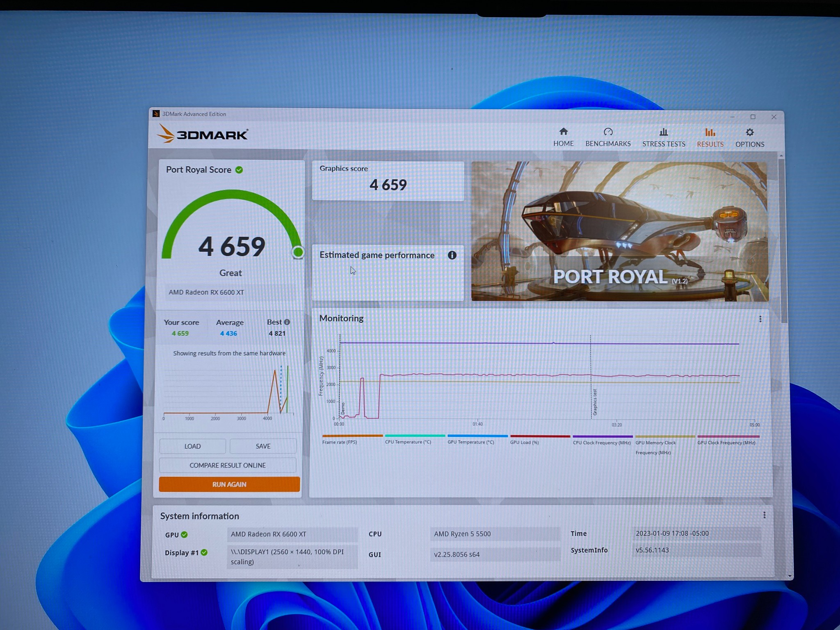Click GPU field in System information
840x630 pixels.
pos(292,534)
